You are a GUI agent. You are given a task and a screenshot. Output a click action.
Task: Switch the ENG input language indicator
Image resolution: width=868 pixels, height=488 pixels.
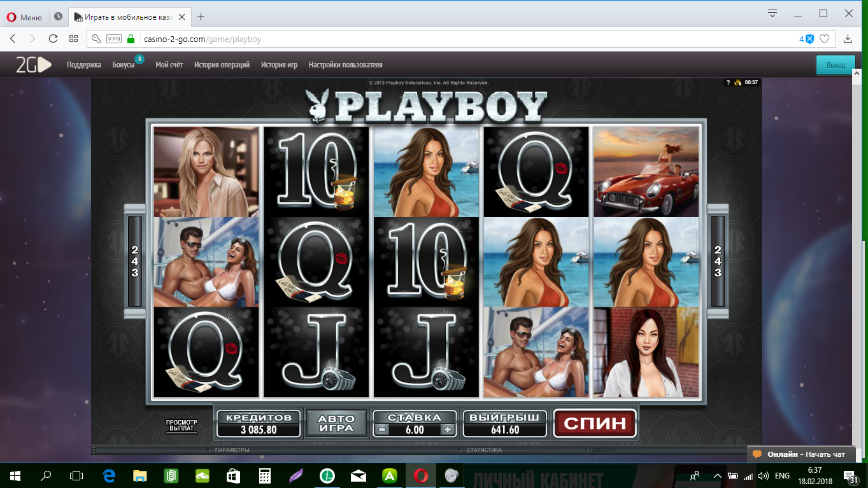(782, 475)
